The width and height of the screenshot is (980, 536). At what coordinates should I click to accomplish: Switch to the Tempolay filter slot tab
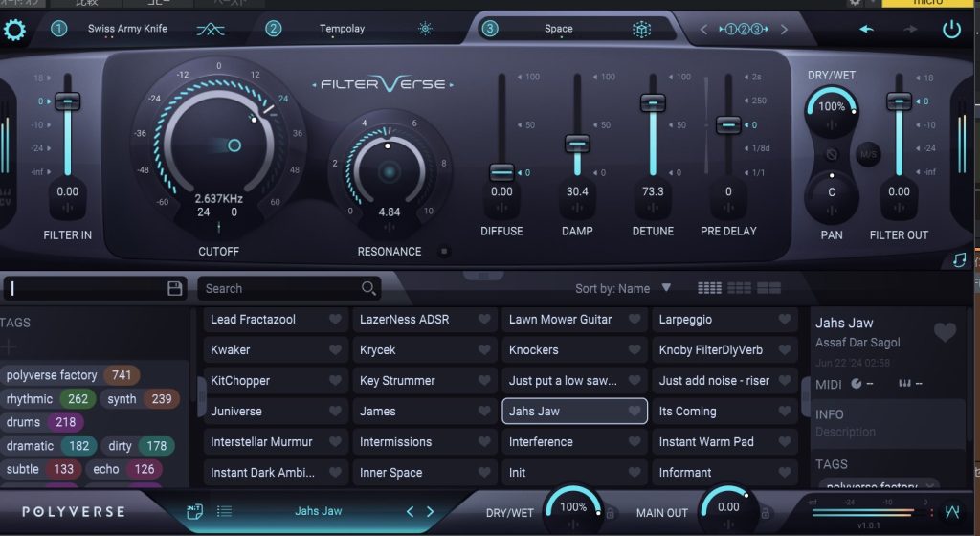(x=342, y=29)
